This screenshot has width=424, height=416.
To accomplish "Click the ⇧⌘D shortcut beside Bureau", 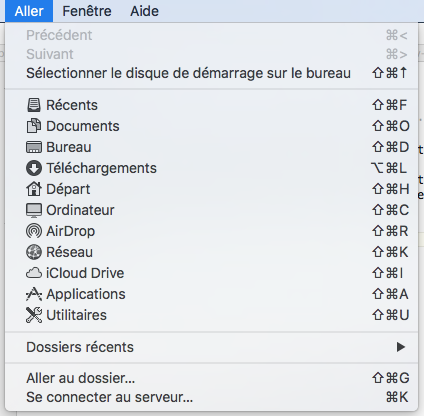I will [x=390, y=147].
